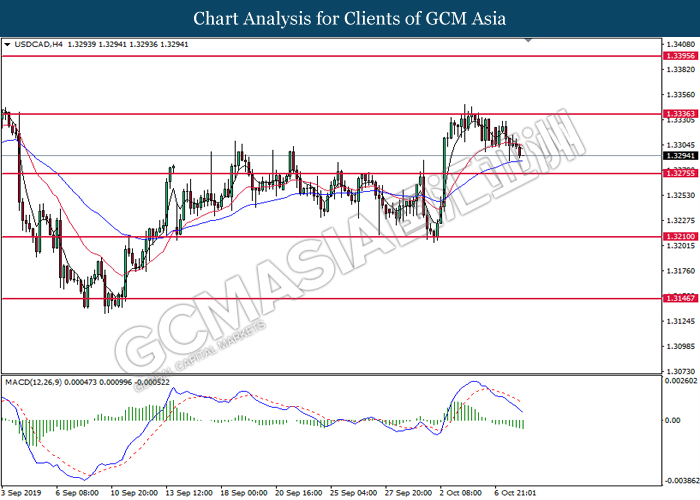Viewport: 700px width, 500px height.
Task: Click the 1.33363 red price tag
Action: coord(679,115)
